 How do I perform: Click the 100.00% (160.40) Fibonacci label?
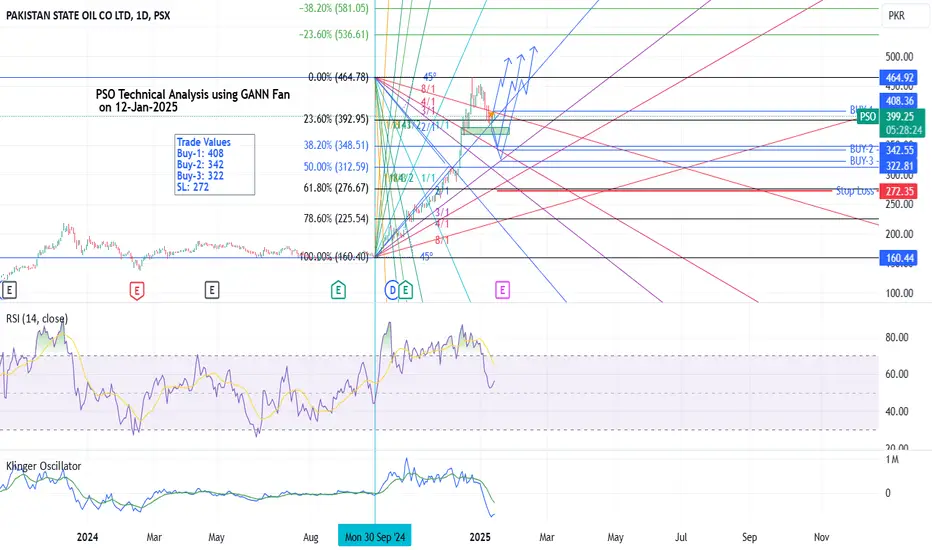[333, 257]
